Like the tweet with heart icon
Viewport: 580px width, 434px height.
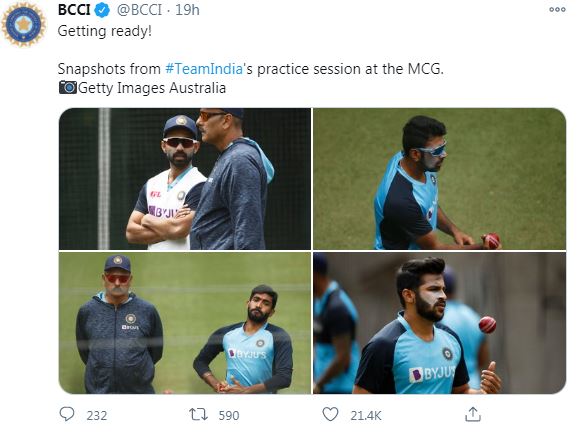coord(330,414)
